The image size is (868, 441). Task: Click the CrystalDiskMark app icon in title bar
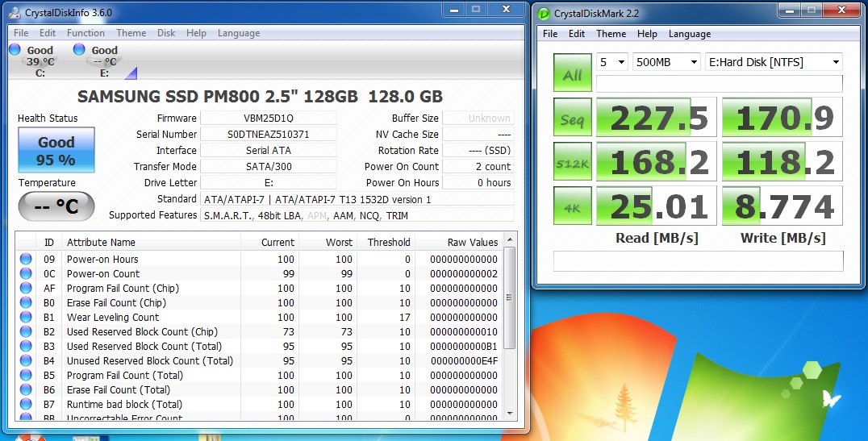[545, 14]
